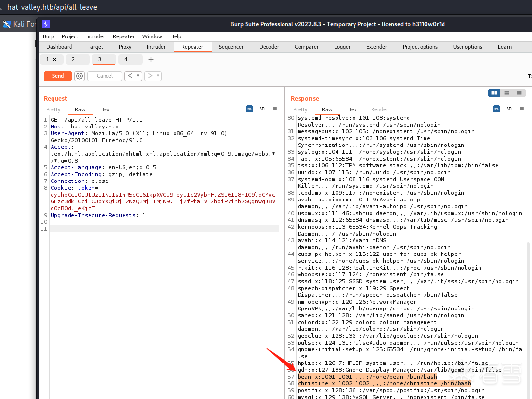Click the bean:x:1001 passwd entry
This screenshot has height=399, width=532.
point(367,377)
